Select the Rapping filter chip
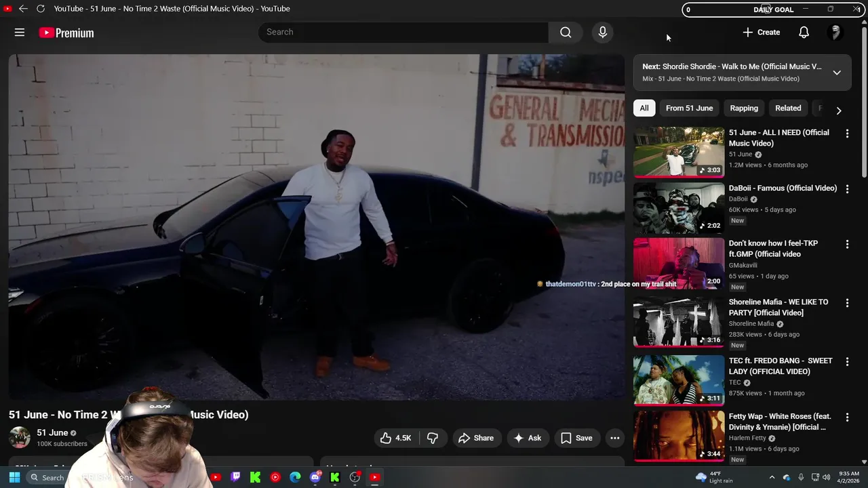 coord(744,108)
